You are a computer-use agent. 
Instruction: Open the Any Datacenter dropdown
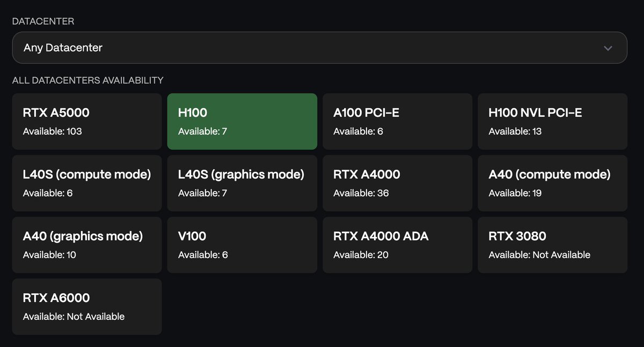point(319,48)
